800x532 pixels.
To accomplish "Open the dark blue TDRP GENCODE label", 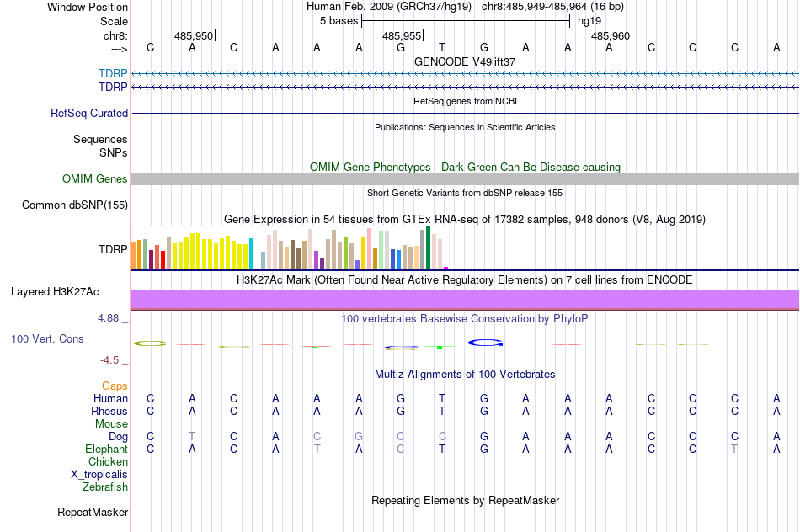I will click(113, 88).
